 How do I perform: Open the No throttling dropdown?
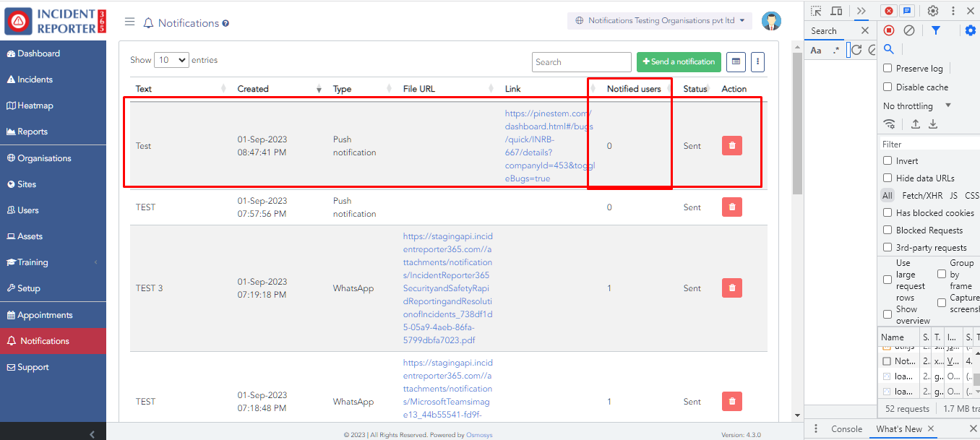point(916,106)
